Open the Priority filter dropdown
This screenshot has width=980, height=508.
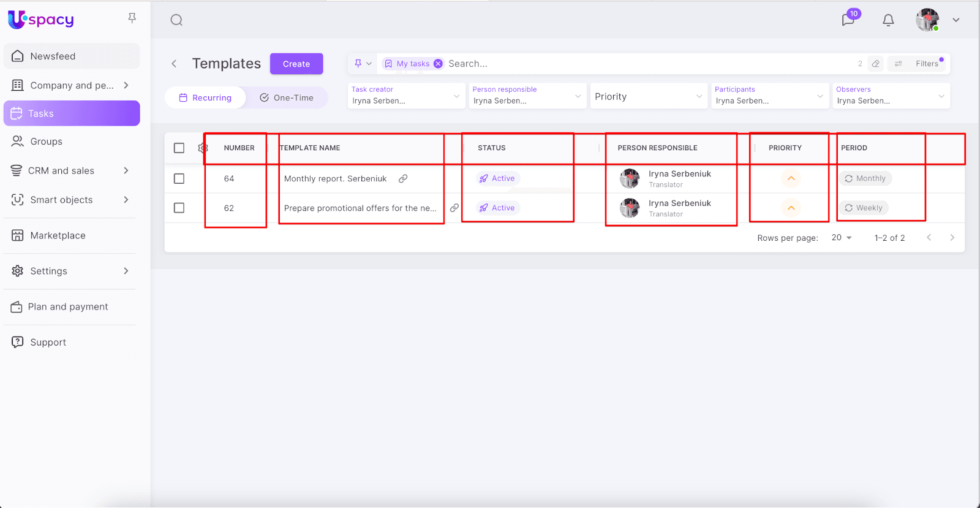(x=648, y=96)
